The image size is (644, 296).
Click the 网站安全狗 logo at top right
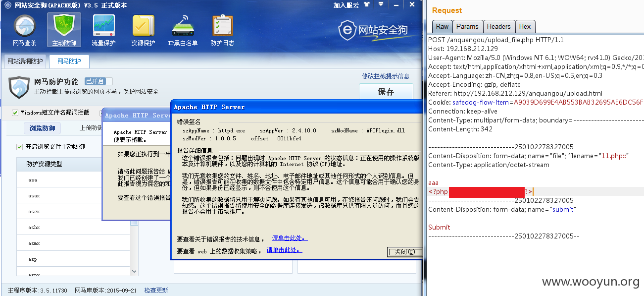point(373,30)
